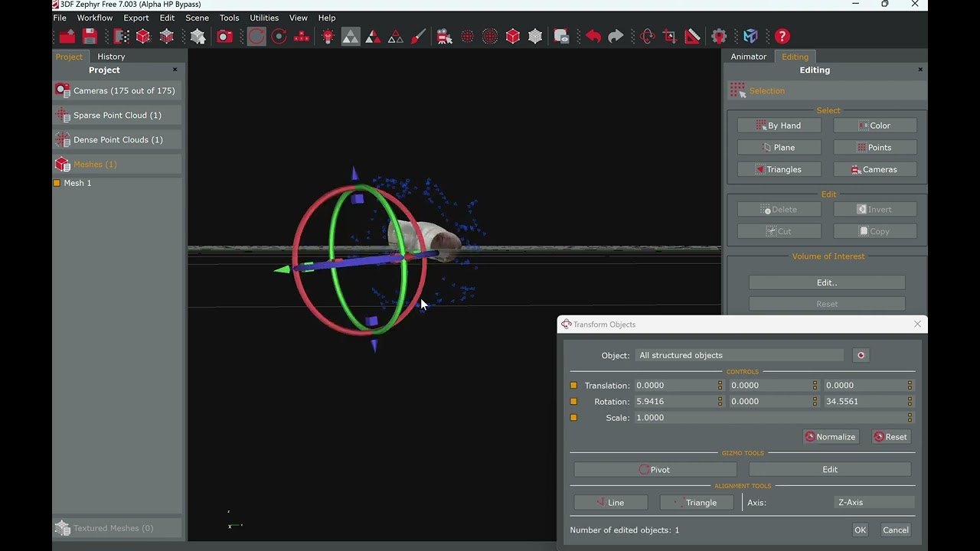Open the Workflow menu
980x551 pixels.
click(95, 18)
